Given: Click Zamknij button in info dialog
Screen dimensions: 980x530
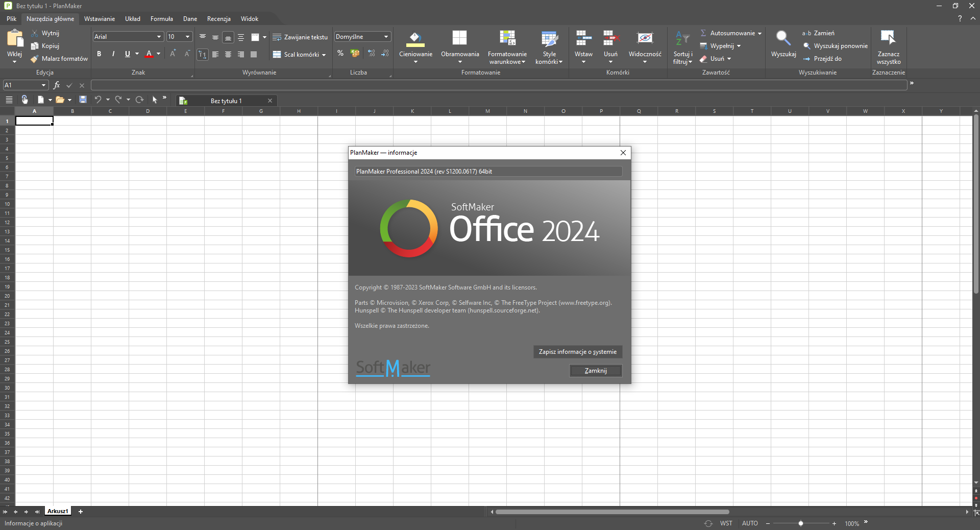Looking at the screenshot, I should (x=596, y=371).
